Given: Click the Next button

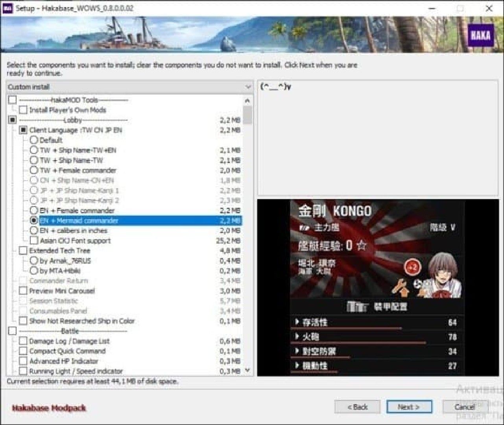Looking at the screenshot, I should tap(409, 407).
